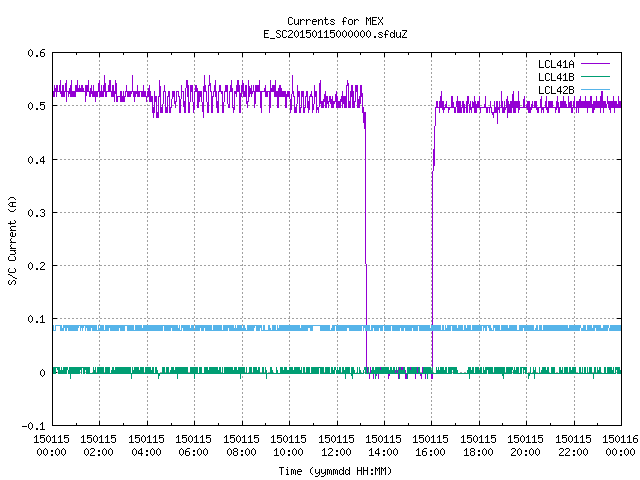Click the x-axis tick '150115 08:00'
This screenshot has height=480, width=640.
pos(241,445)
